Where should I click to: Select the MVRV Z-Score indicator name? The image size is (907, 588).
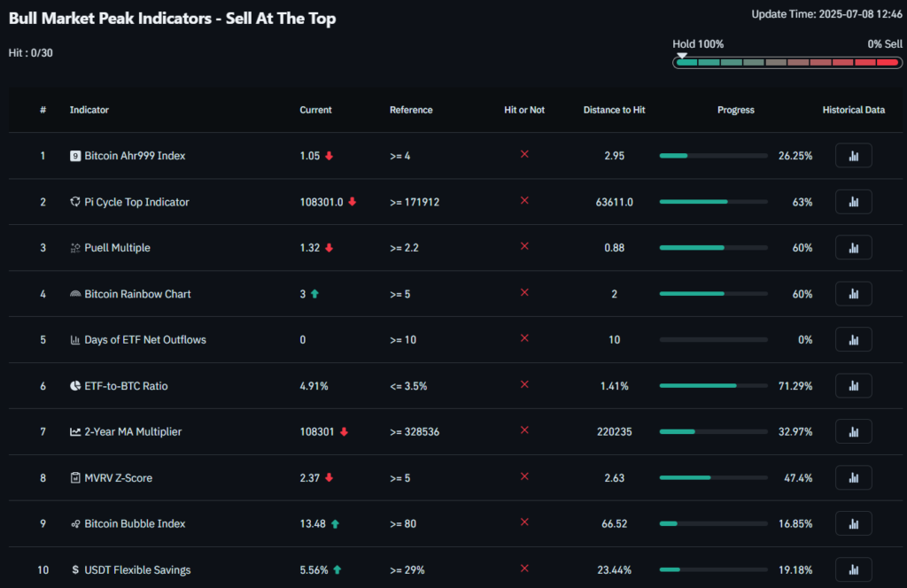click(x=118, y=478)
